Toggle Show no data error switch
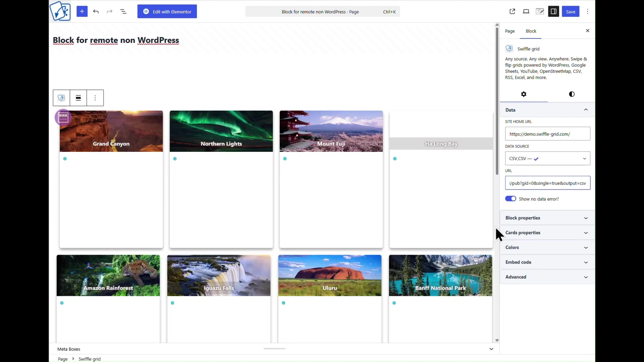The width and height of the screenshot is (644, 362). pos(511,199)
